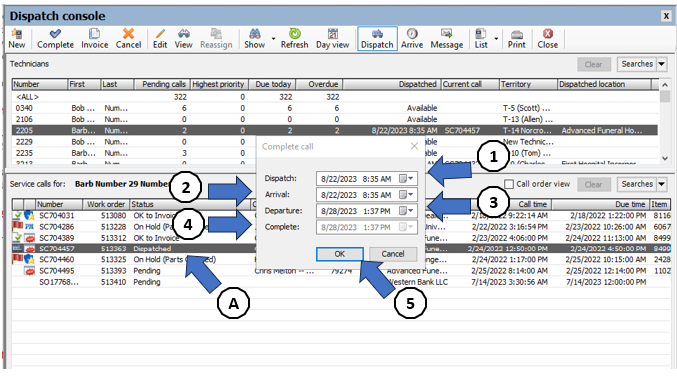The image size is (677, 376).
Task: Click the Territory column header
Action: click(528, 84)
